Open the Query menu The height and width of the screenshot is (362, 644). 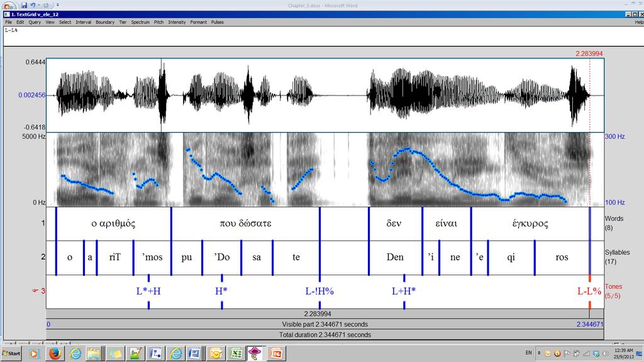point(35,22)
